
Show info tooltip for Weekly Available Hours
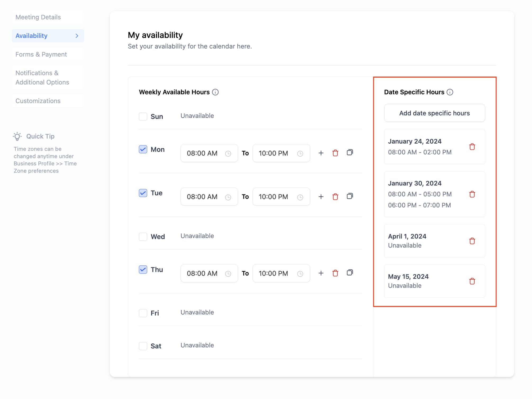coord(215,92)
